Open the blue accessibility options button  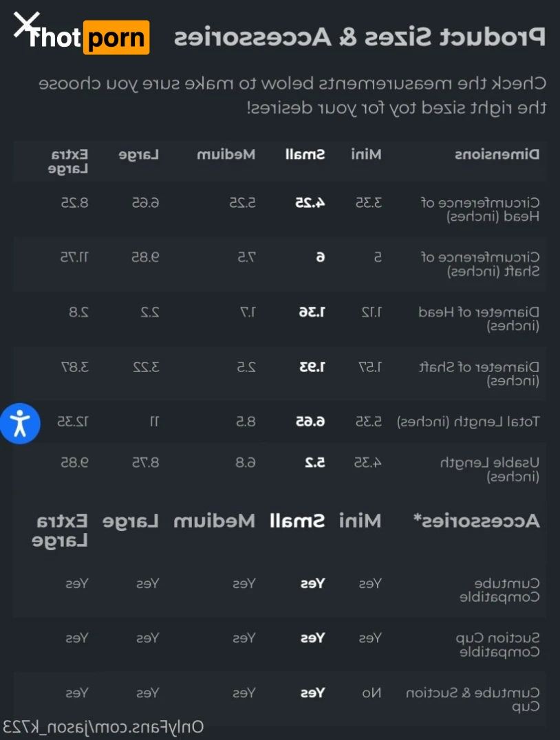click(x=20, y=423)
